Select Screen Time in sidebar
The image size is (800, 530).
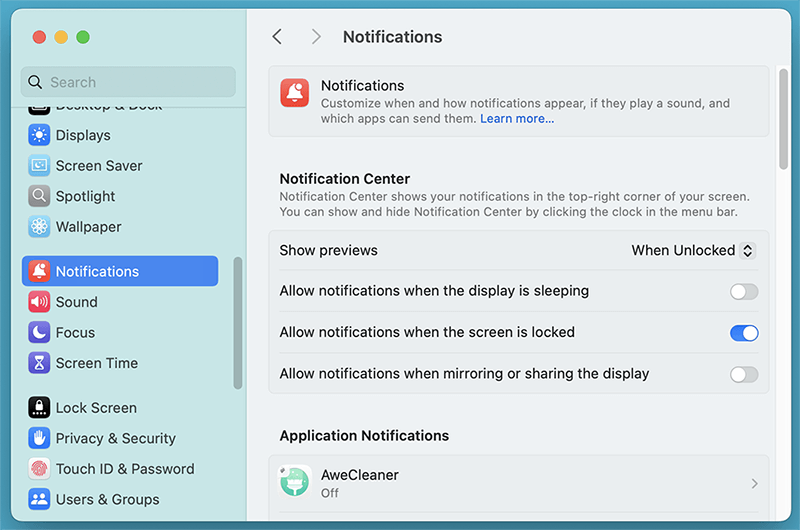[120, 363]
